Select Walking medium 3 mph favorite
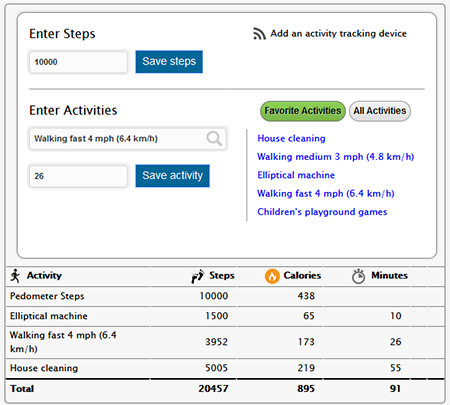Viewport: 450px width, 405px height. pos(336,157)
